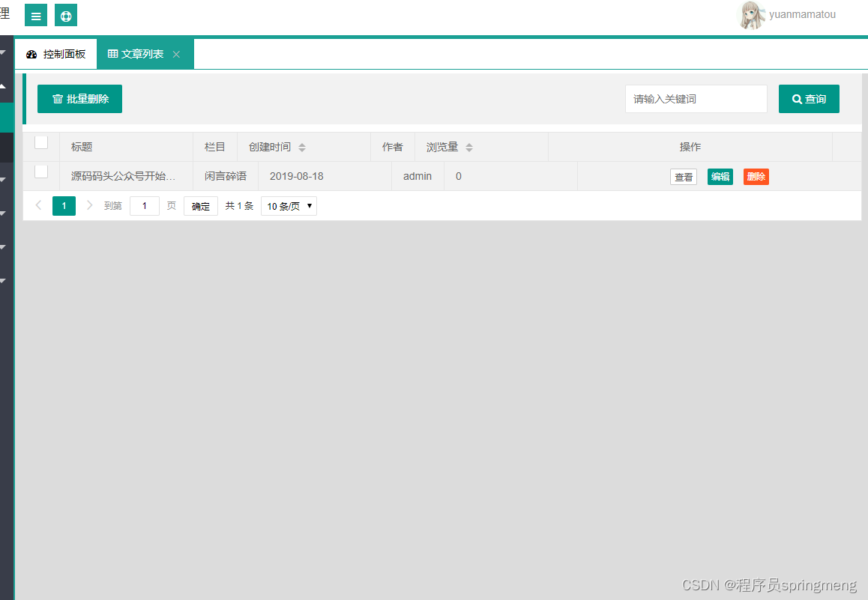868x600 pixels.
Task: Sort by 浏览量 ascending arrow
Action: 469,145
